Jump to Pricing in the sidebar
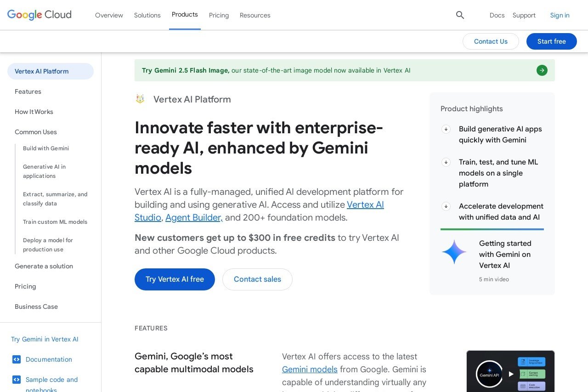Image resolution: width=588 pixels, height=392 pixels. 25,286
